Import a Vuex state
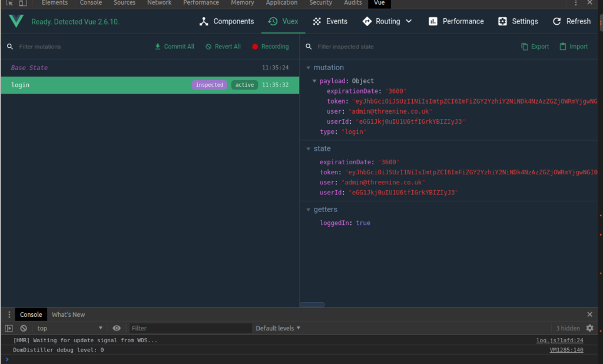This screenshot has width=603, height=364. [574, 47]
